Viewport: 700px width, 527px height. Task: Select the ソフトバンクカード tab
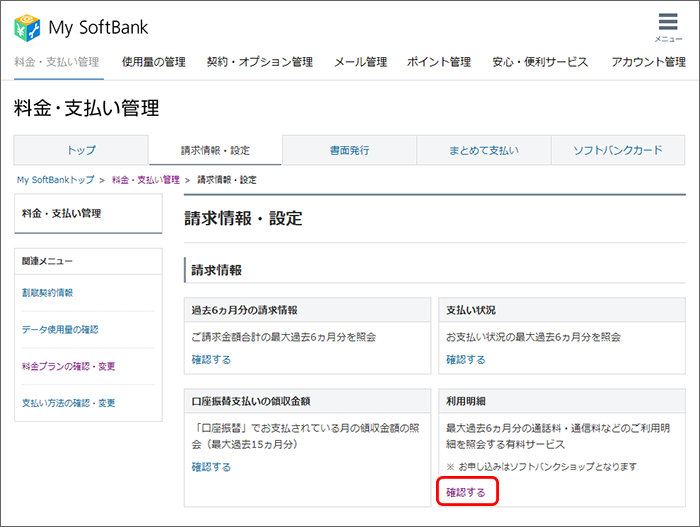click(617, 150)
